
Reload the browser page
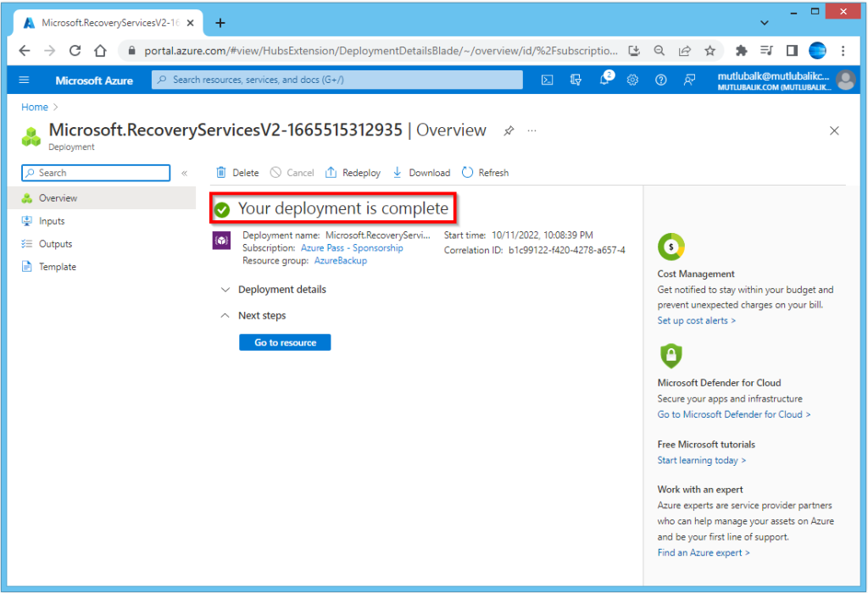pyautogui.click(x=75, y=51)
